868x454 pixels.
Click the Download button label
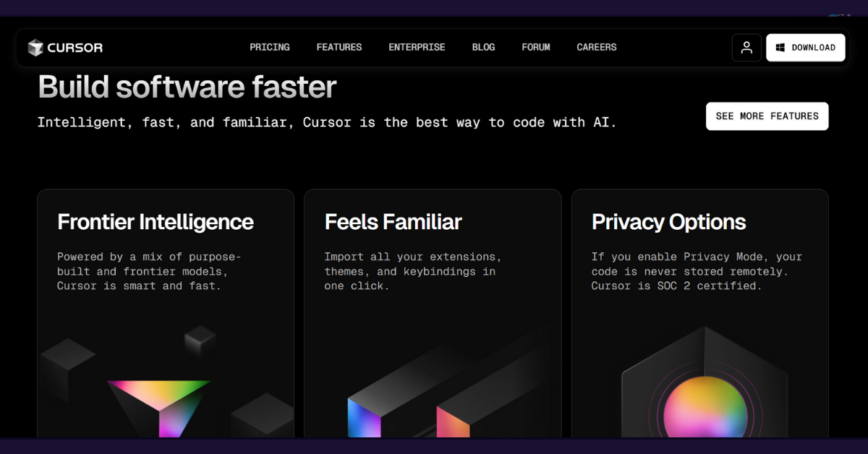[813, 48]
